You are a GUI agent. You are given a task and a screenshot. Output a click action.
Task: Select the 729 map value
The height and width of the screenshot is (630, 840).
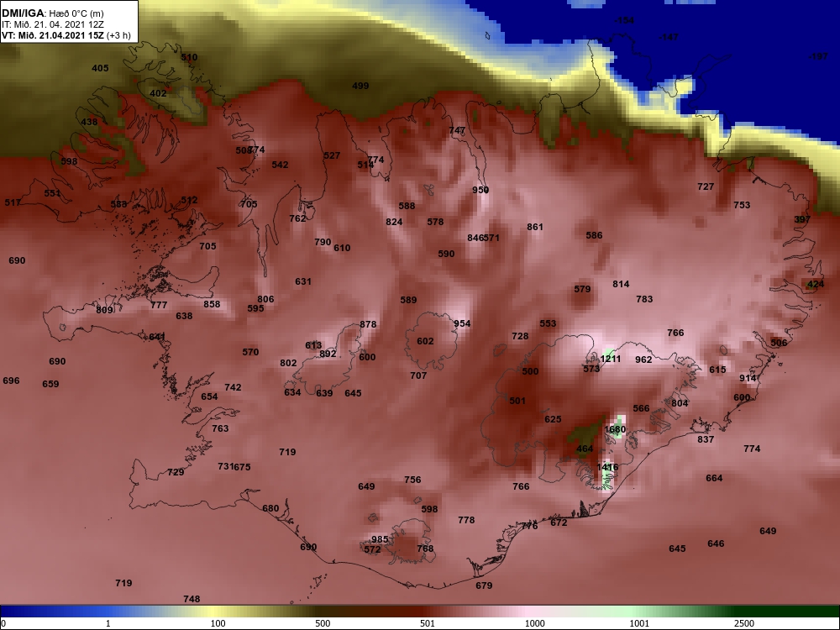(176, 472)
